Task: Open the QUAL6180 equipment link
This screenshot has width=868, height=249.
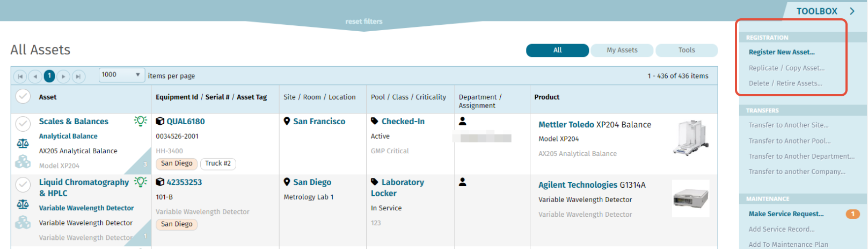Action: 185,122
